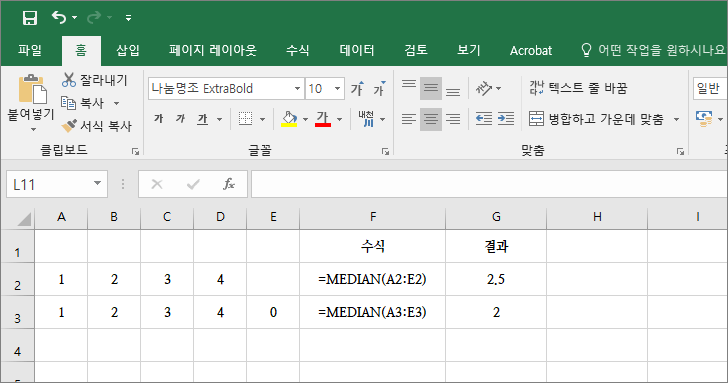
Task: Copy selection with 복사
Action: click(x=83, y=103)
